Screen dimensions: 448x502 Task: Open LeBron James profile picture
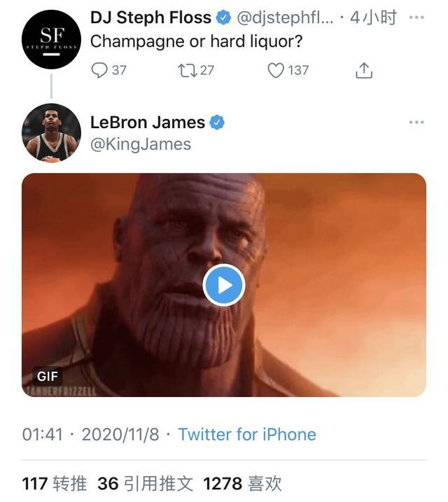pos(51,133)
